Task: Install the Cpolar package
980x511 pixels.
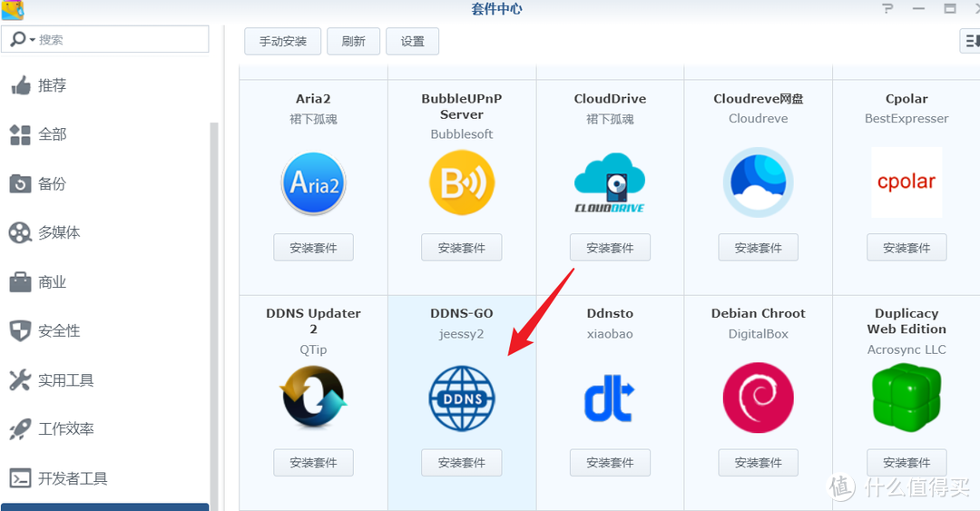Action: (x=906, y=248)
